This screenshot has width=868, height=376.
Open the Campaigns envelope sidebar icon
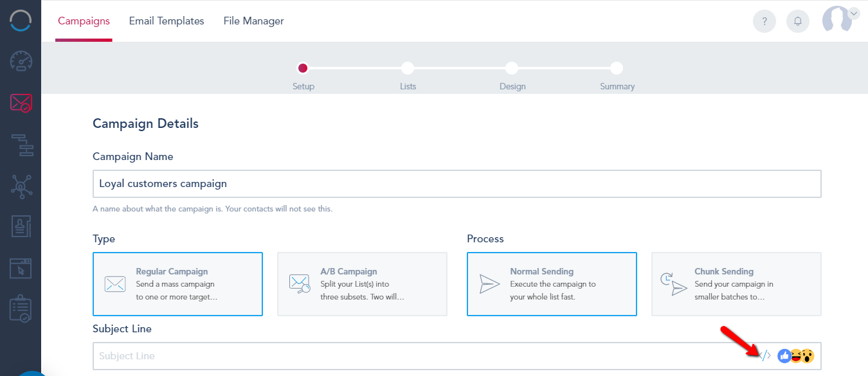21,103
